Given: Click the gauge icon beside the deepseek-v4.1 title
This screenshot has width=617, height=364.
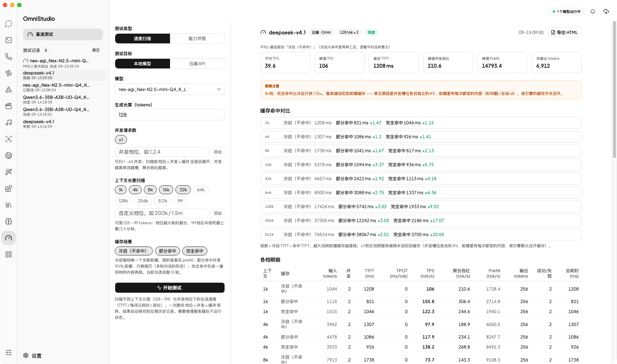Looking at the screenshot, I should 263,33.
